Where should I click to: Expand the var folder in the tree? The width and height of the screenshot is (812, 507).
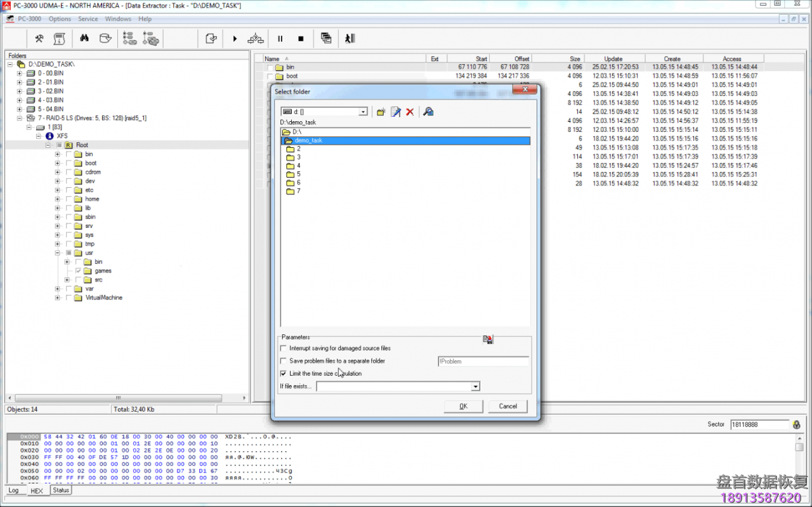tap(56, 289)
